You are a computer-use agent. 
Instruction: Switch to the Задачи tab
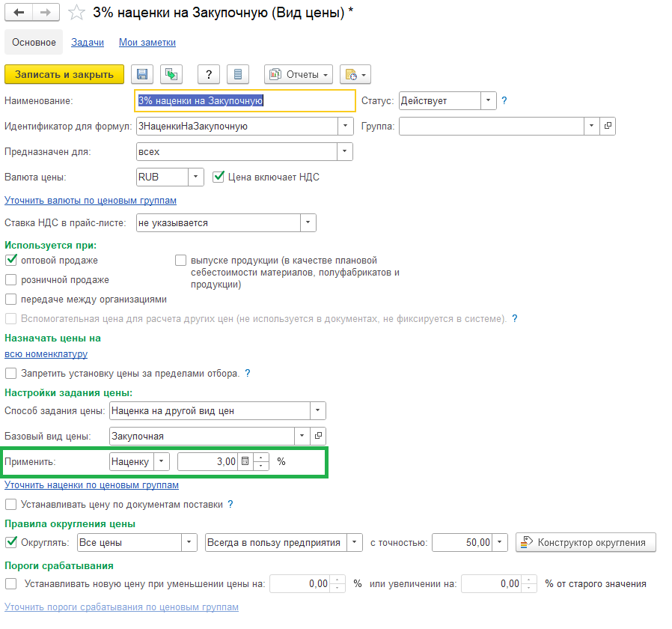[88, 42]
